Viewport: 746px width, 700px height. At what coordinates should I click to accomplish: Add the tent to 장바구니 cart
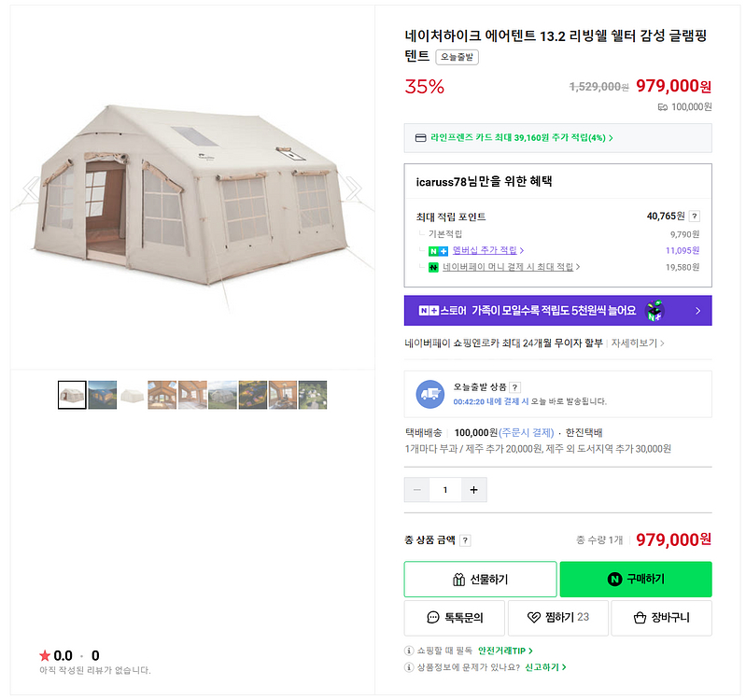(x=661, y=618)
